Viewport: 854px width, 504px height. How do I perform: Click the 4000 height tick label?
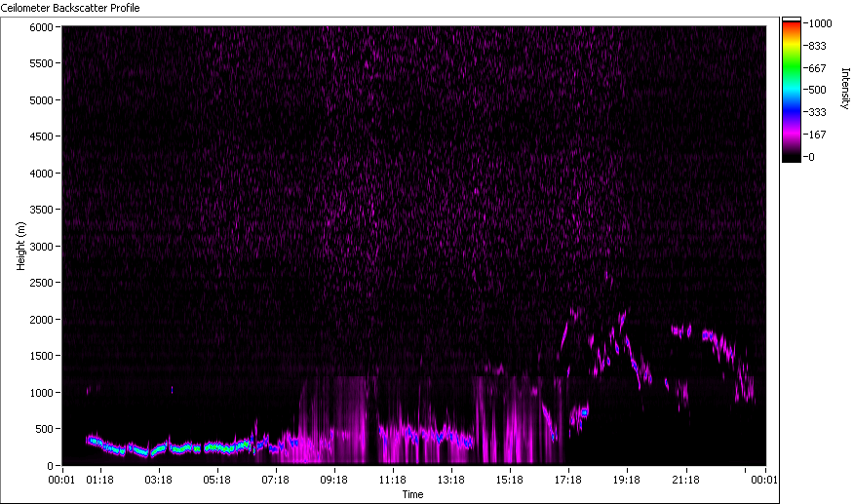pos(41,174)
